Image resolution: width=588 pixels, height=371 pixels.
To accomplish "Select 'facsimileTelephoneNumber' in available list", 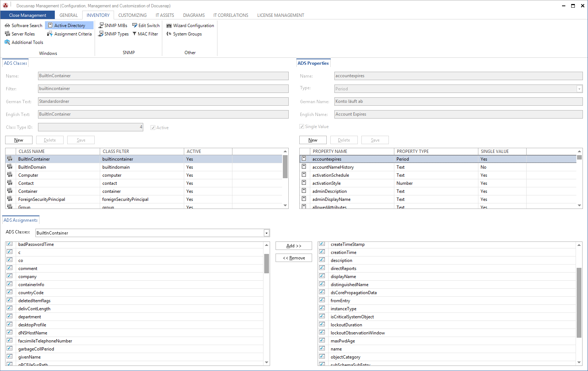I will [134, 341].
